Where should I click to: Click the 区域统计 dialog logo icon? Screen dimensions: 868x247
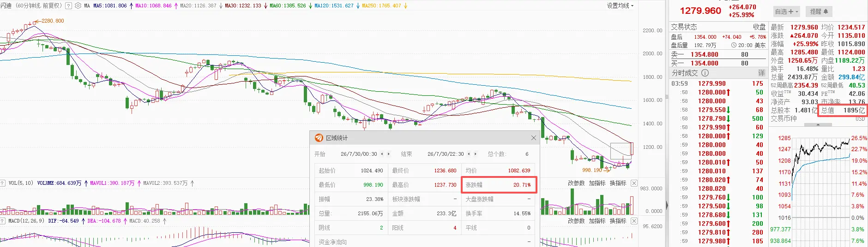tap(319, 138)
